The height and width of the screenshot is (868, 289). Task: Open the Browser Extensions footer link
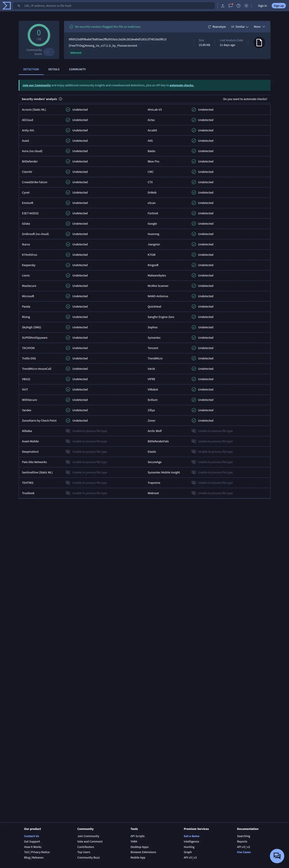click(143, 852)
